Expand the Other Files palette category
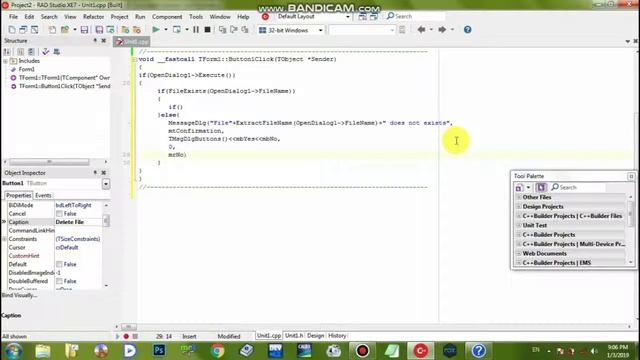 pyautogui.click(x=519, y=197)
